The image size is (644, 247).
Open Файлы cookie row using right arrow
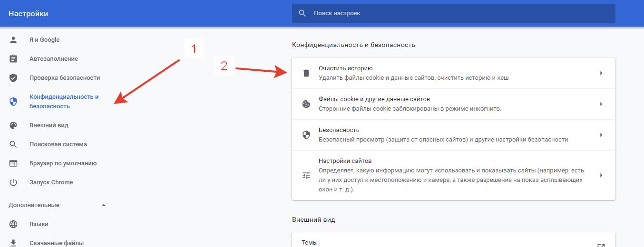tap(601, 104)
